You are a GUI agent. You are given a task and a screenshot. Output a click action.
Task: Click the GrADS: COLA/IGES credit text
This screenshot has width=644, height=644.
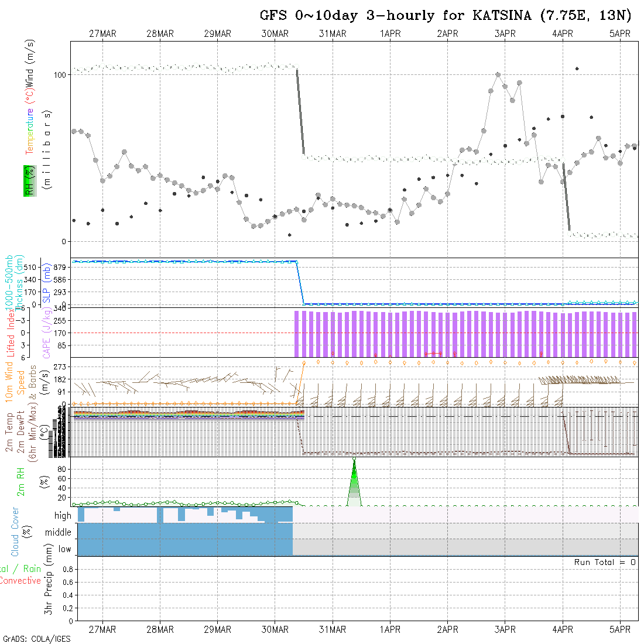pyautogui.click(x=36, y=639)
